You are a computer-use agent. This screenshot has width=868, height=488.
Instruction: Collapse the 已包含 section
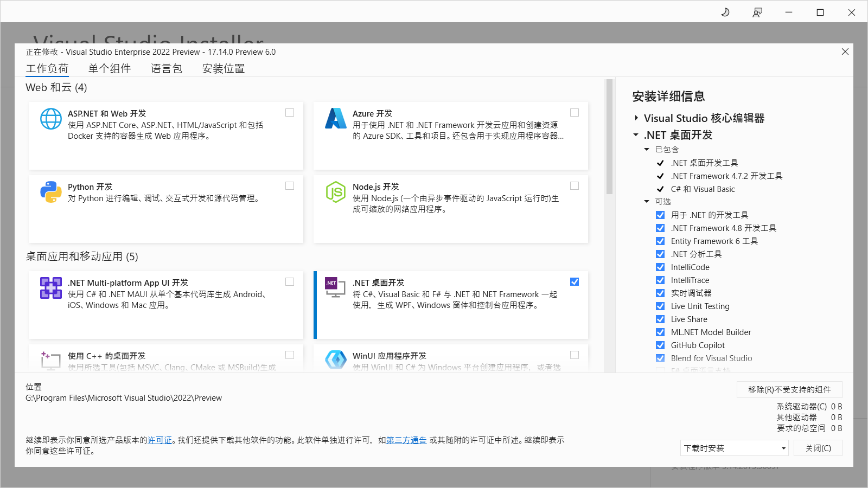[647, 150]
